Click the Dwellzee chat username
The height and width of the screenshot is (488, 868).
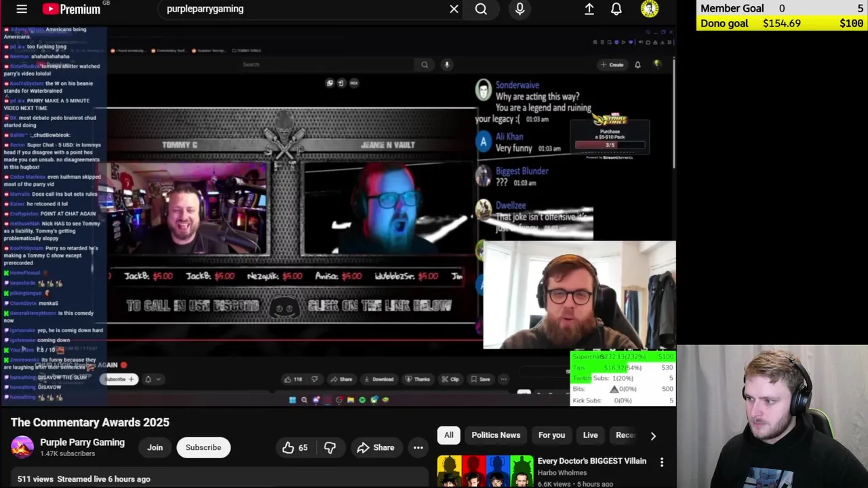(511, 205)
